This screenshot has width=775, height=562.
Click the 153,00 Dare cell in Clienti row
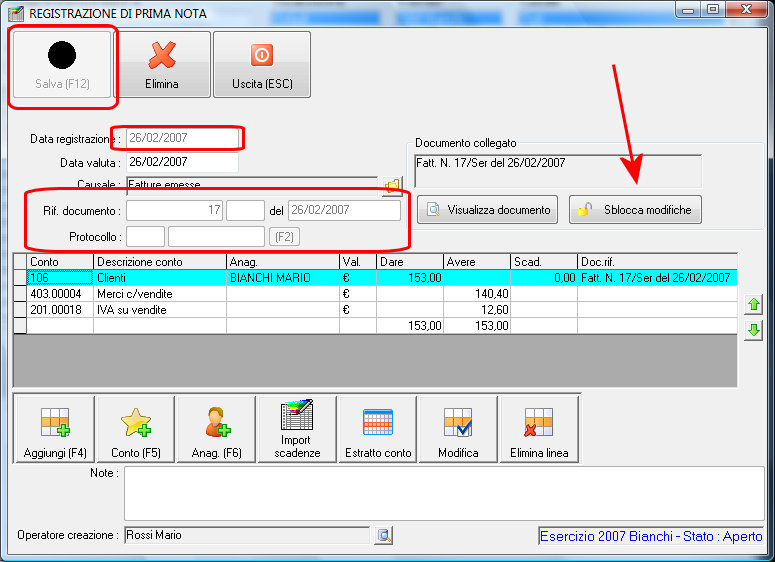[410, 278]
